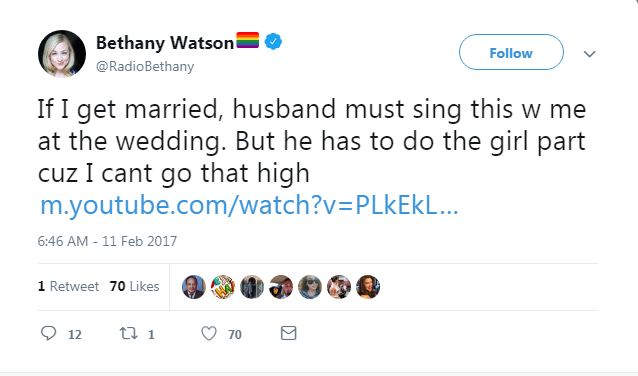Open the Bethany Watson display name
This screenshot has width=638, height=376.
point(165,42)
